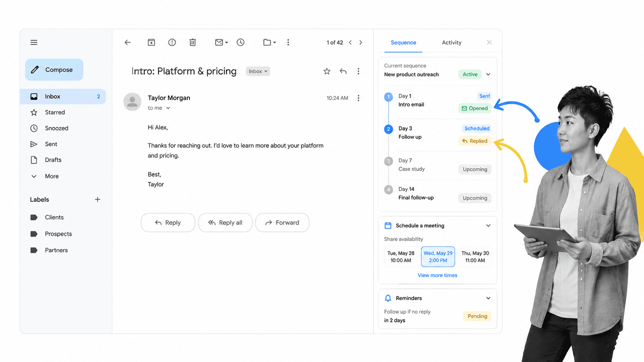
Task: Click the Opened status badge
Action: [475, 108]
